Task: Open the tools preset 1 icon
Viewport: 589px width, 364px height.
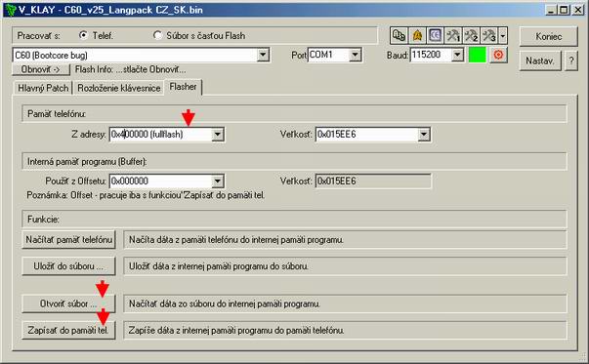Action: [453, 36]
